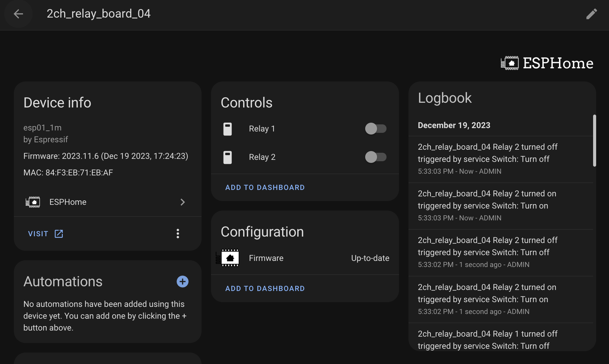
Task: Click the Relay 2 switch icon
Action: [228, 157]
